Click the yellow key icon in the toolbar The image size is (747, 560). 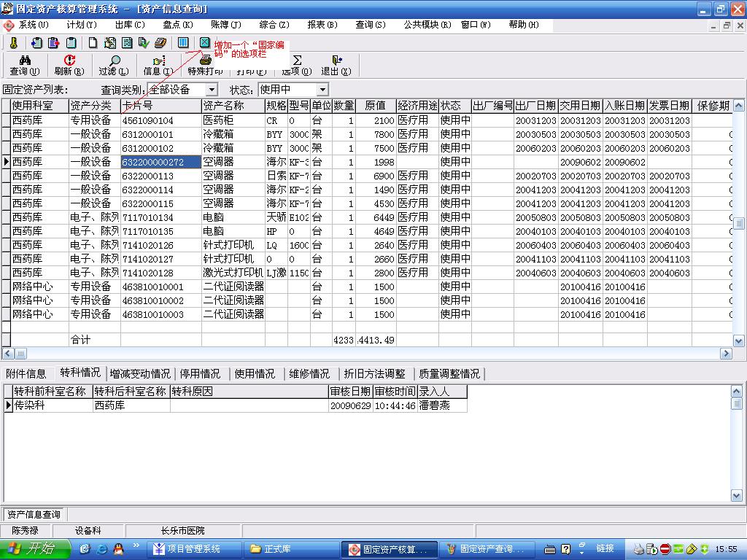14,43
